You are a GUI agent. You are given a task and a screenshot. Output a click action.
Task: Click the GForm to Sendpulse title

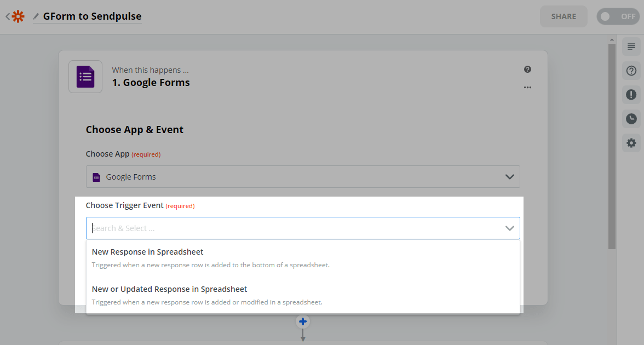(92, 16)
